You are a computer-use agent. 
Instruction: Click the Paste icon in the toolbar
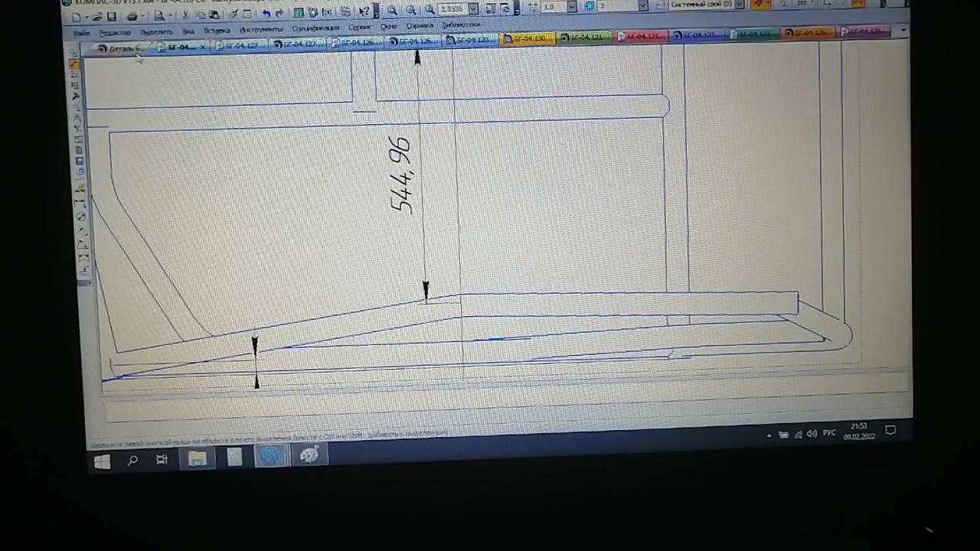214,15
